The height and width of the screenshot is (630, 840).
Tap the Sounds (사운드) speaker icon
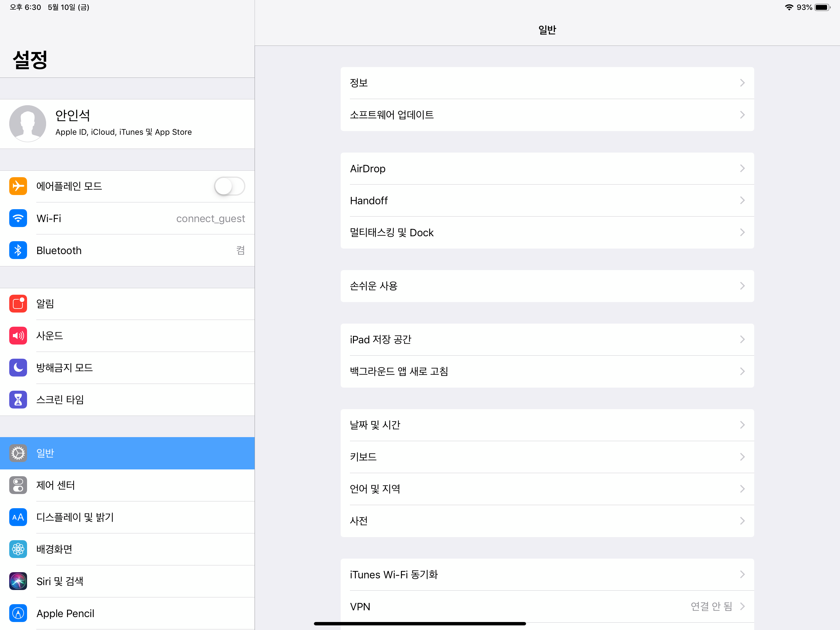point(18,336)
